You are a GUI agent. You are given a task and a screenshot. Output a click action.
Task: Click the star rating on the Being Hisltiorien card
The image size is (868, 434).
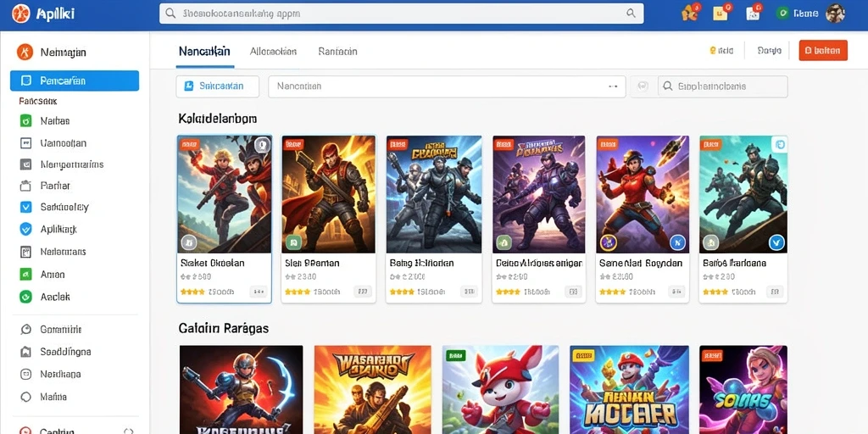tap(402, 292)
